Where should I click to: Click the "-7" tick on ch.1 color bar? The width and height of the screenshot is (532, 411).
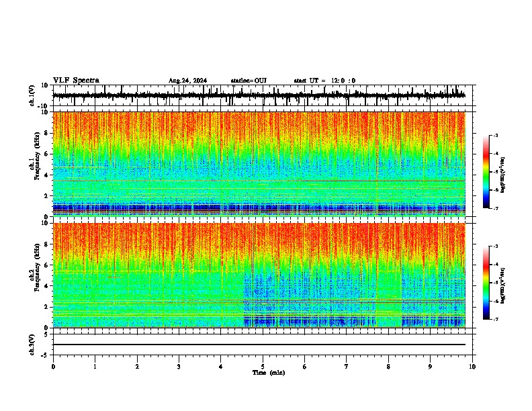tap(496, 208)
